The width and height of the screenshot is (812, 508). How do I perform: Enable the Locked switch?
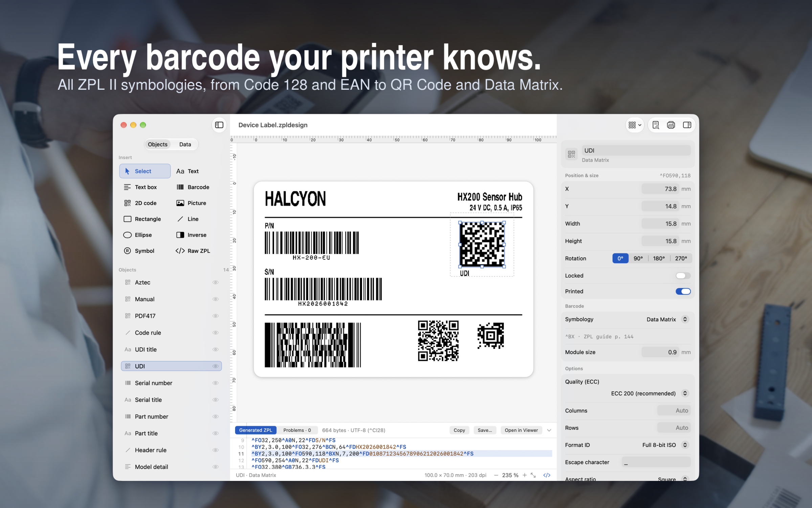(x=683, y=276)
